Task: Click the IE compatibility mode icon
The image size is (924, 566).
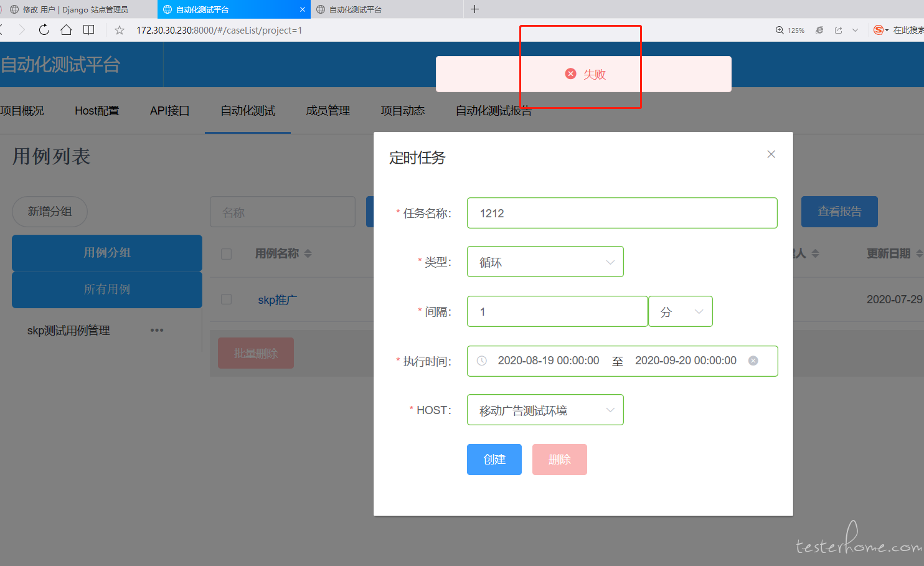Action: click(819, 30)
